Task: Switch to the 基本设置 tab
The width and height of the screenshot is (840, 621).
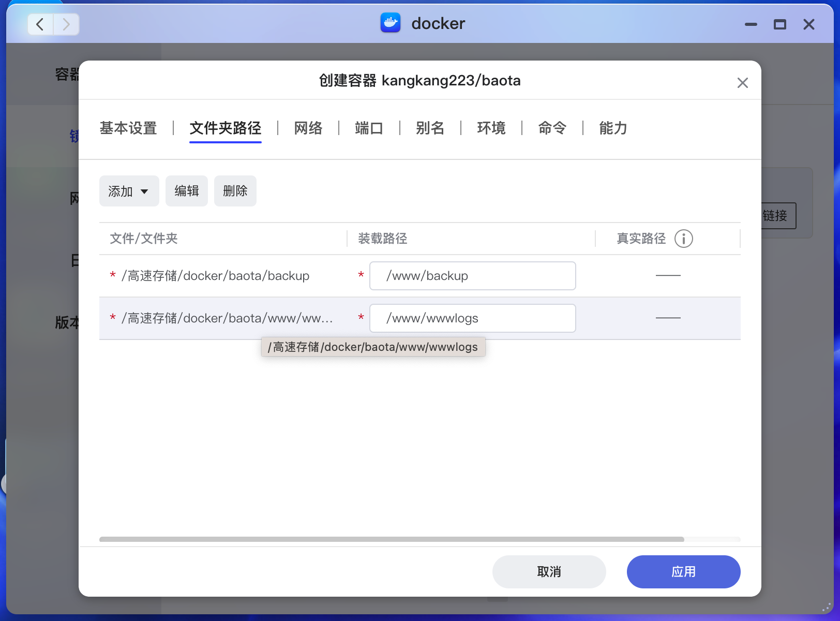Action: coord(128,128)
